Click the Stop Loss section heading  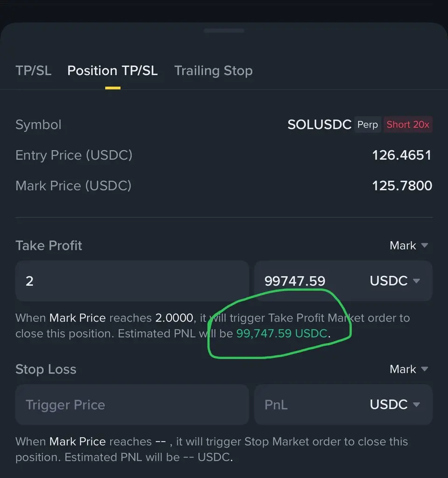pyautogui.click(x=46, y=369)
